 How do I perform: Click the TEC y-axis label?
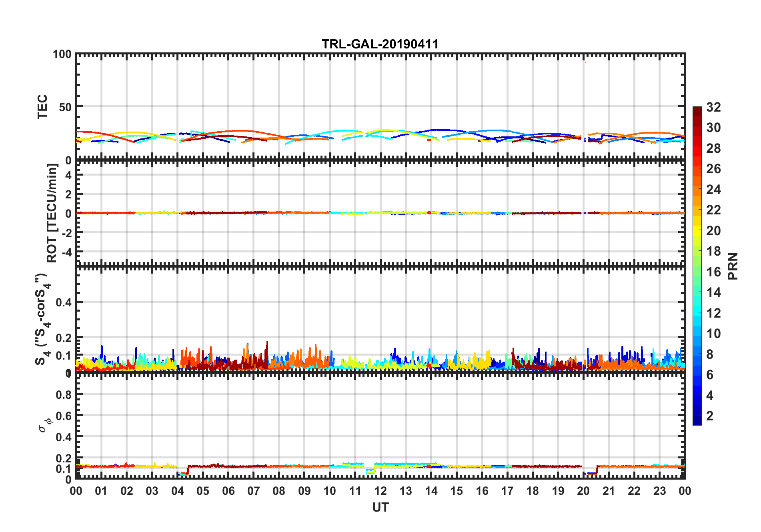[42, 107]
